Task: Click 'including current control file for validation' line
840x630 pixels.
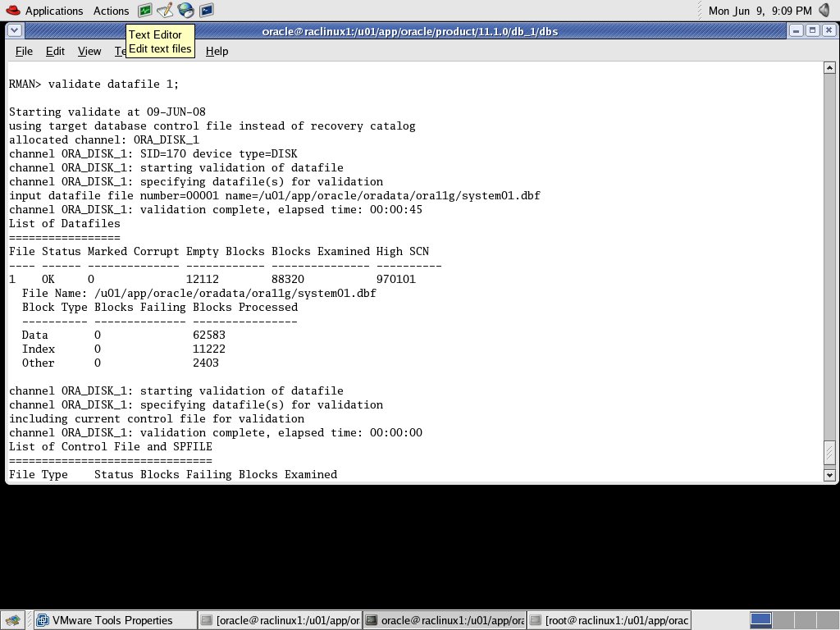Action: [157, 418]
